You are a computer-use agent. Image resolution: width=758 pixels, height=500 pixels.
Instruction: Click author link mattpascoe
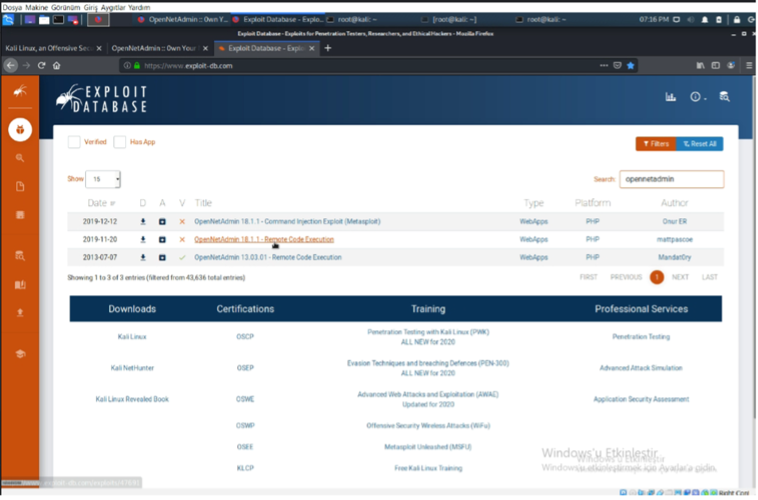tap(675, 240)
